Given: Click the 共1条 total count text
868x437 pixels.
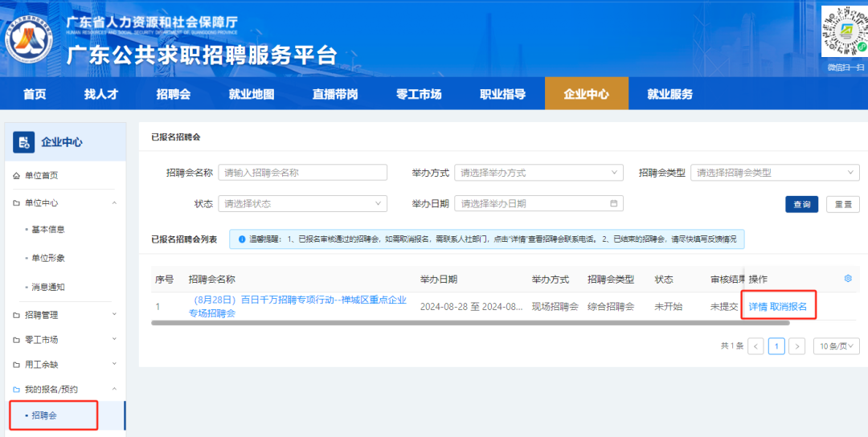Looking at the screenshot, I should coord(732,346).
